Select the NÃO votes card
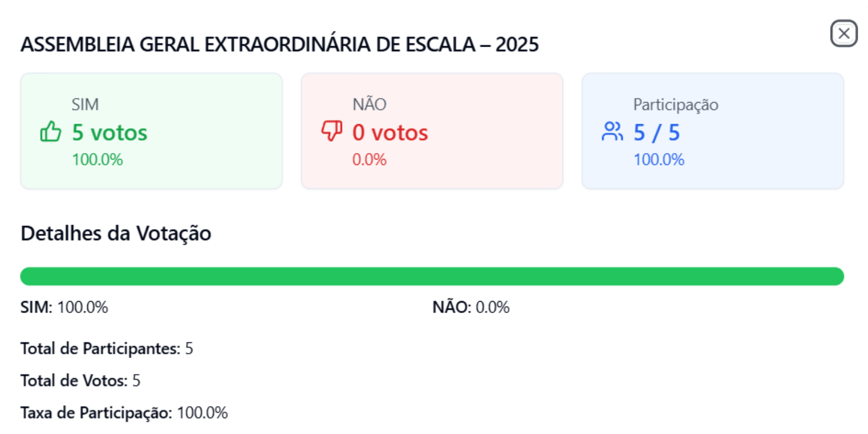 432,131
